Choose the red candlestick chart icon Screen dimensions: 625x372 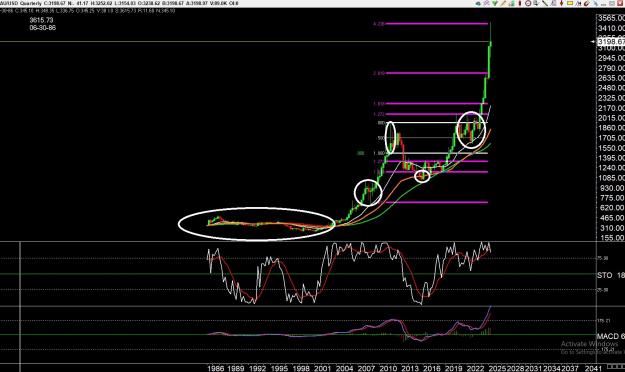pyautogui.click(x=520, y=3)
